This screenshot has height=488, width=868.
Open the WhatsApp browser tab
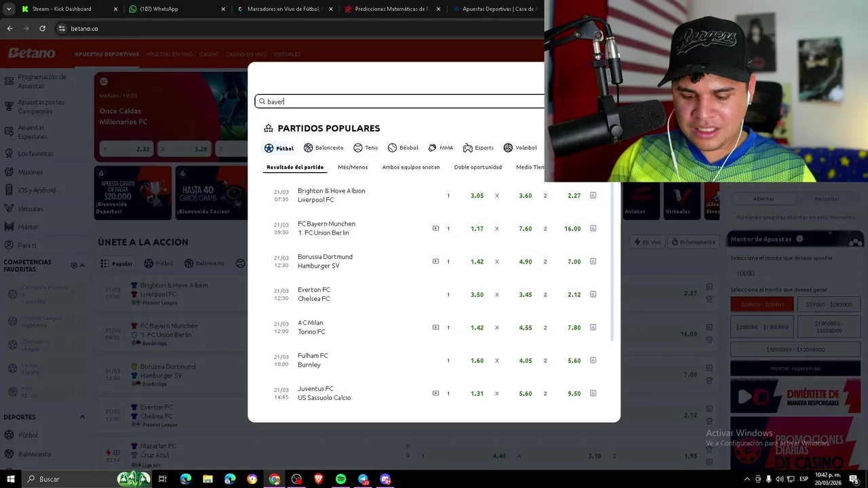[176, 9]
